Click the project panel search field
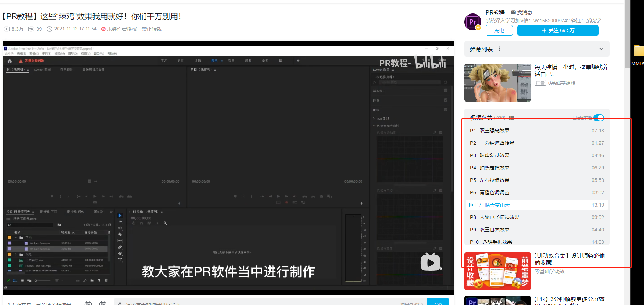The height and width of the screenshot is (305, 644). tap(30, 225)
